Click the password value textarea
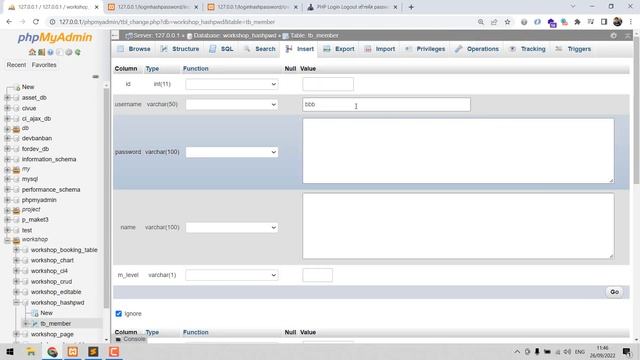 458,151
